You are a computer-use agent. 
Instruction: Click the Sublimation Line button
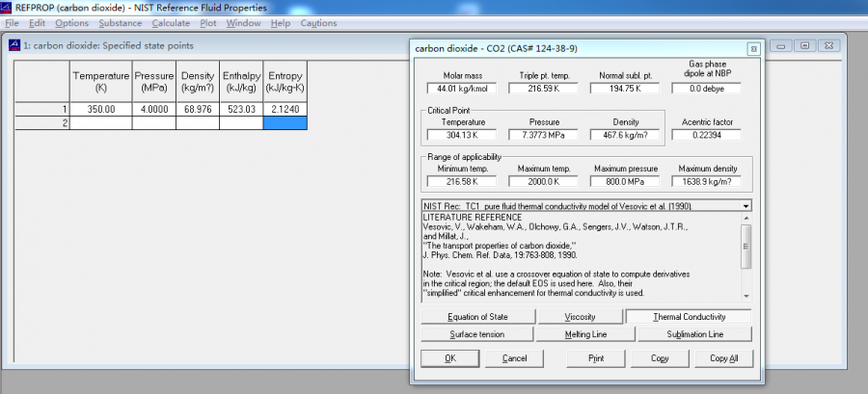point(694,334)
